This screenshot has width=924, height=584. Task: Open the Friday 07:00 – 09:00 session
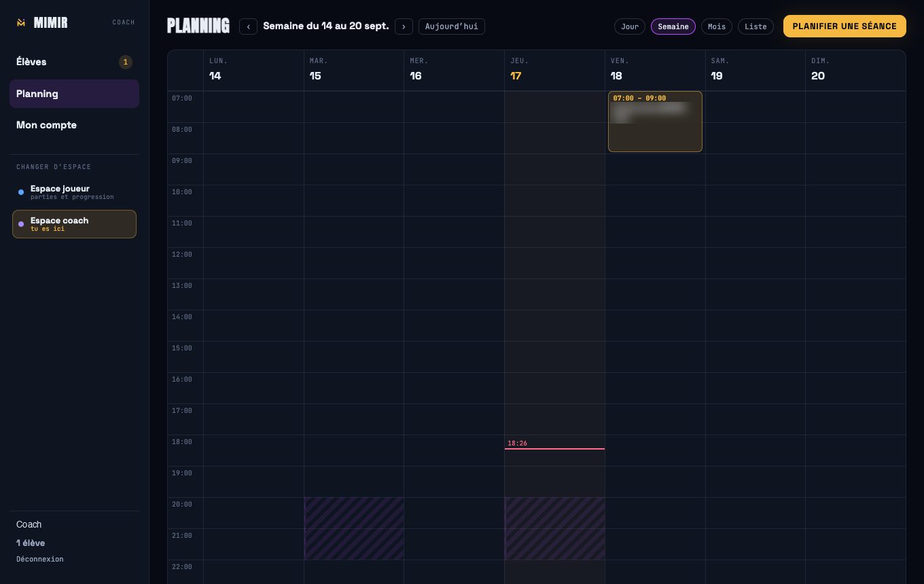655,122
